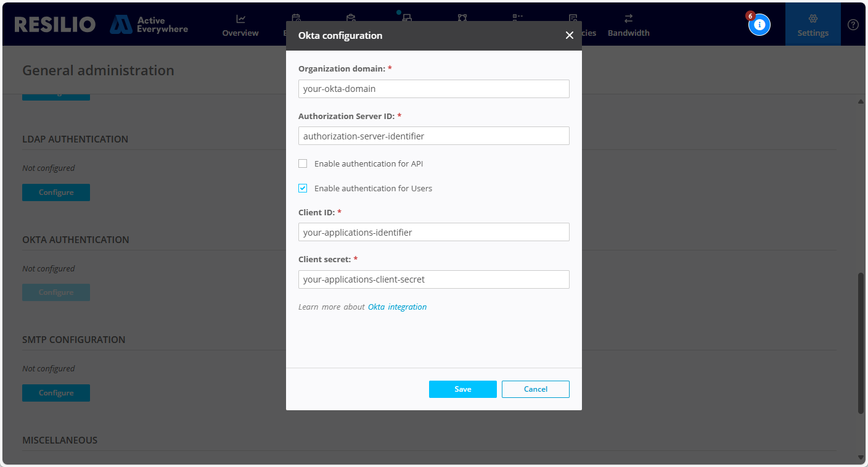The image size is (868, 467).
Task: Uncheck Enable authentication for Users
Action: click(303, 189)
